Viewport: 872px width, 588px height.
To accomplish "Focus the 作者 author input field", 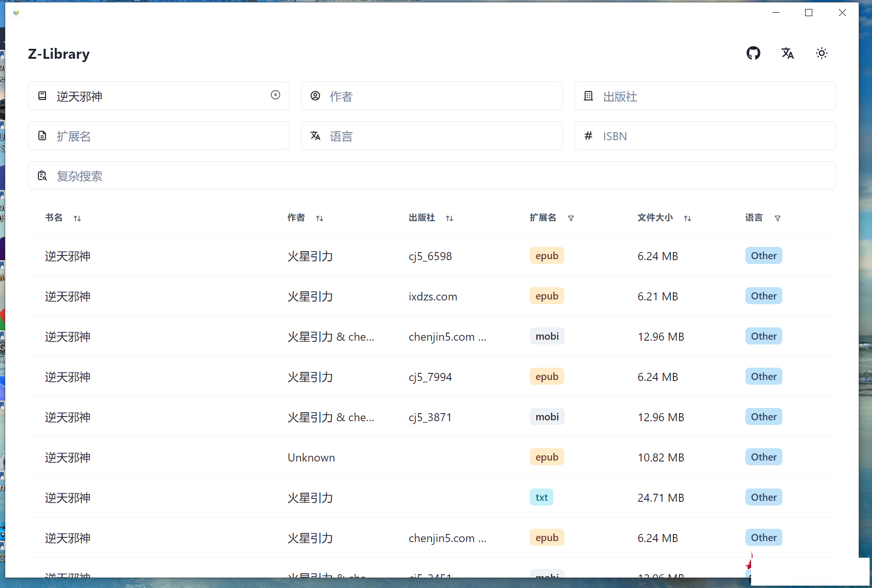I will 432,96.
